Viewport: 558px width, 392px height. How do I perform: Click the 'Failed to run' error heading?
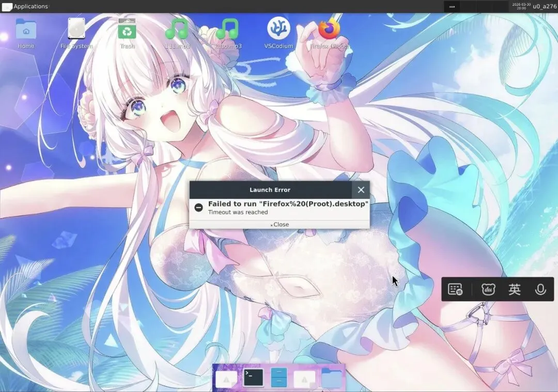coord(288,204)
